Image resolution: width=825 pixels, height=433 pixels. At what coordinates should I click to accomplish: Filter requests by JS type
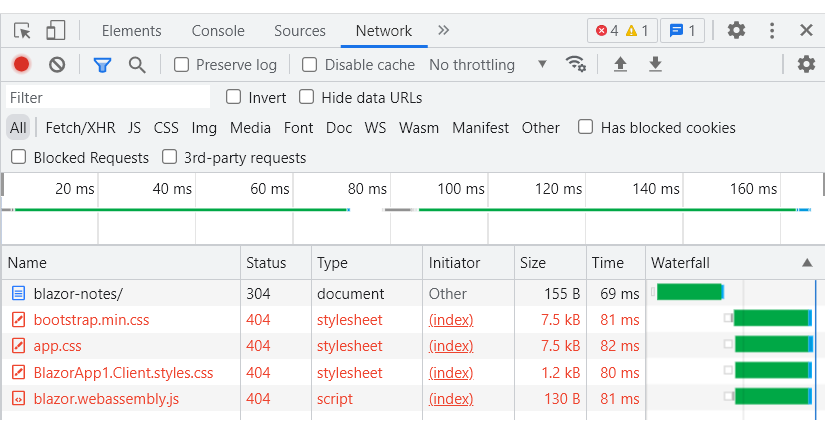(x=134, y=128)
